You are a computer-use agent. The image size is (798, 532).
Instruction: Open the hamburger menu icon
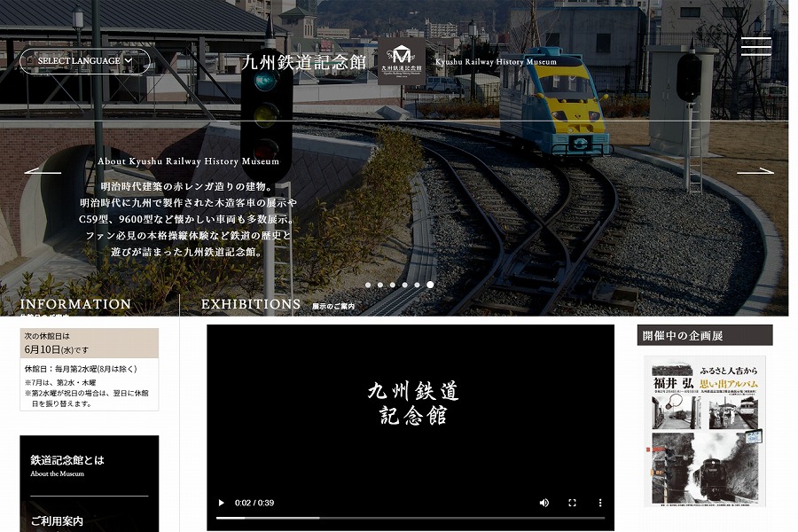[x=755, y=46]
